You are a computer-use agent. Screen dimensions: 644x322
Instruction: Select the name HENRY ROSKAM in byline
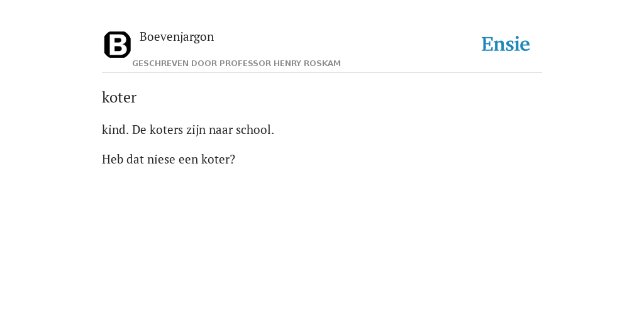tap(307, 64)
